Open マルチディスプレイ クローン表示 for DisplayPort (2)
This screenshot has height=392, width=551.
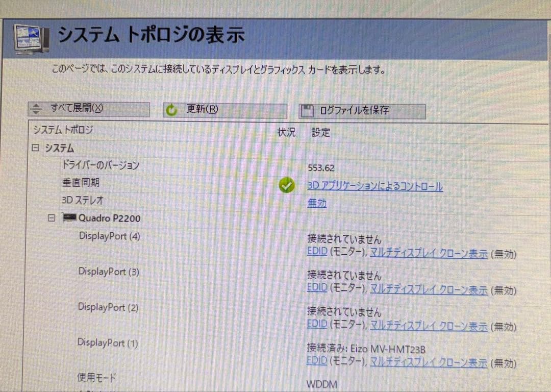[x=428, y=325]
